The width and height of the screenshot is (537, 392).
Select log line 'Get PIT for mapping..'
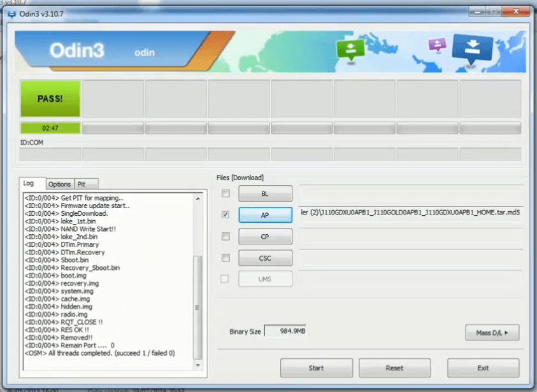point(74,198)
